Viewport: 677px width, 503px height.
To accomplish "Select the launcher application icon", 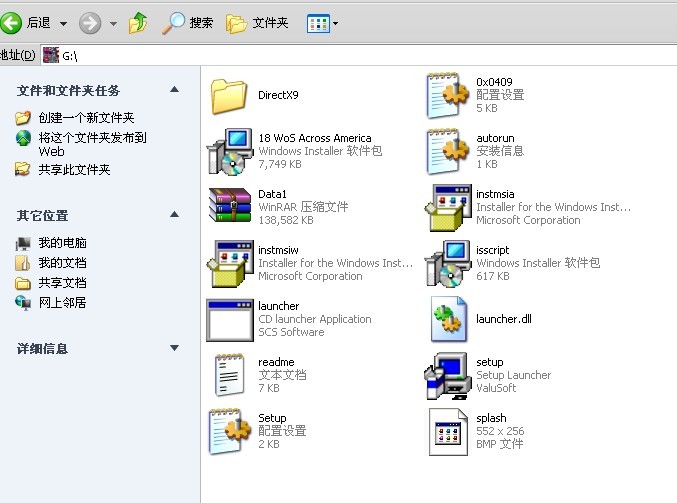I will point(230,320).
